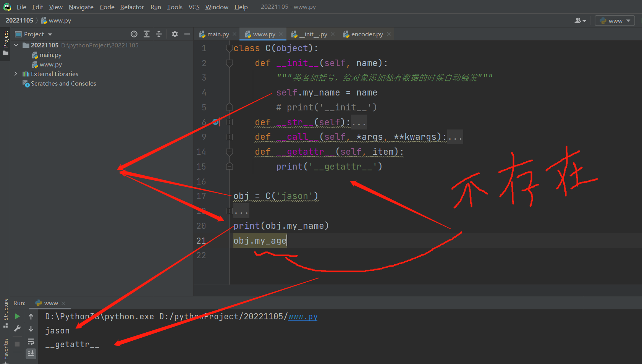Fold the __getattr__ method

[230, 152]
